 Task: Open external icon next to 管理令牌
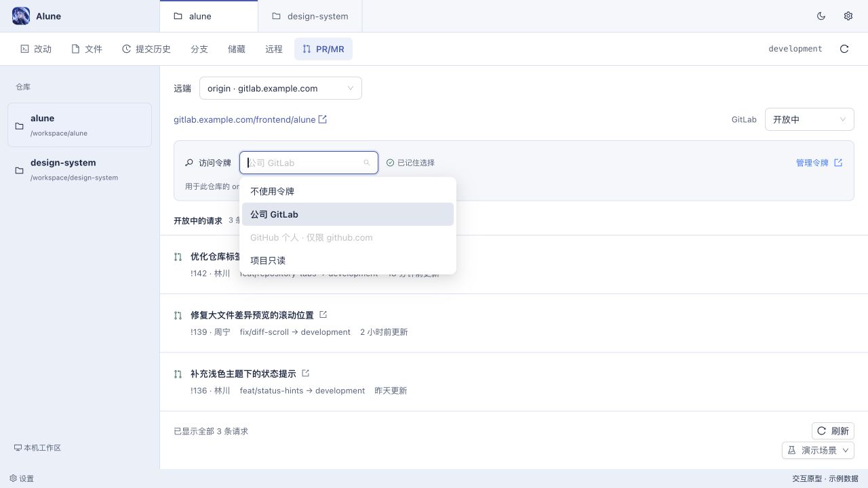click(838, 163)
